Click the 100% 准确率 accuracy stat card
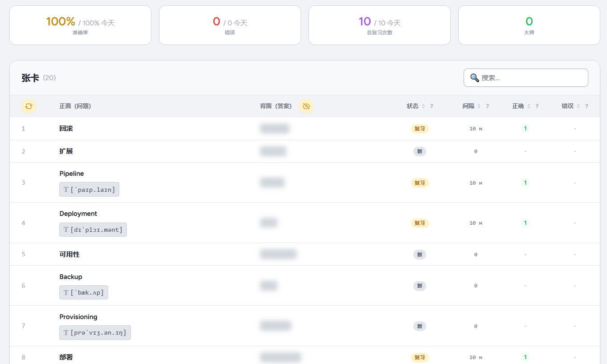The width and height of the screenshot is (607, 364). (x=80, y=25)
